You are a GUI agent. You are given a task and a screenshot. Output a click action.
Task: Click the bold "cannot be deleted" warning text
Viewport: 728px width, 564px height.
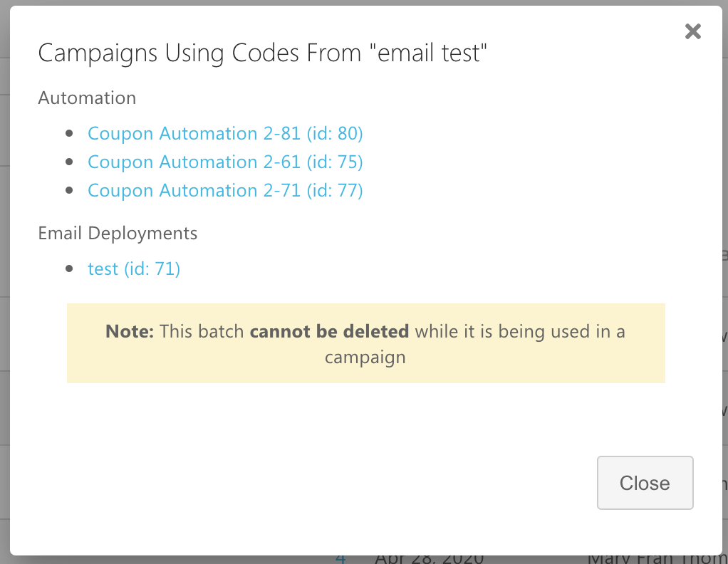pyautogui.click(x=329, y=331)
